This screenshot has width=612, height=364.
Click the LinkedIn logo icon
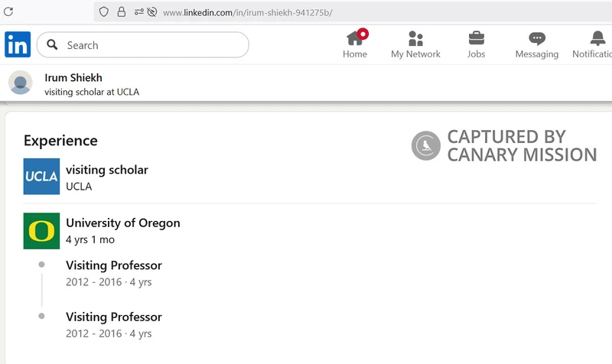point(18,44)
